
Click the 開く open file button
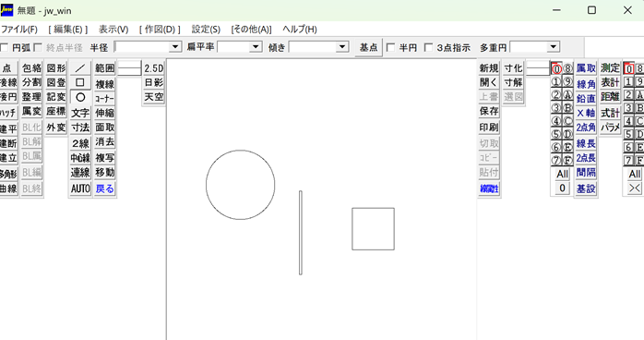(489, 82)
